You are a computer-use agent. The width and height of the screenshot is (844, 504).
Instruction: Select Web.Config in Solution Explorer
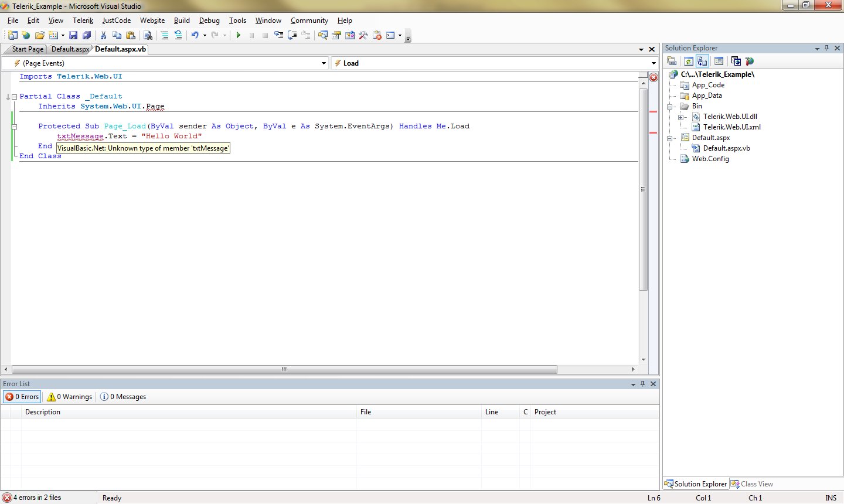(x=710, y=159)
